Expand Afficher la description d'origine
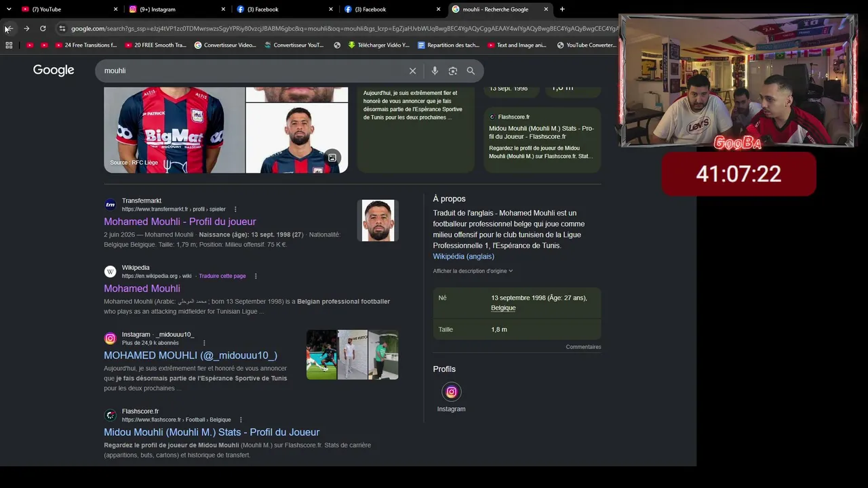The height and width of the screenshot is (488, 868). pos(473,271)
